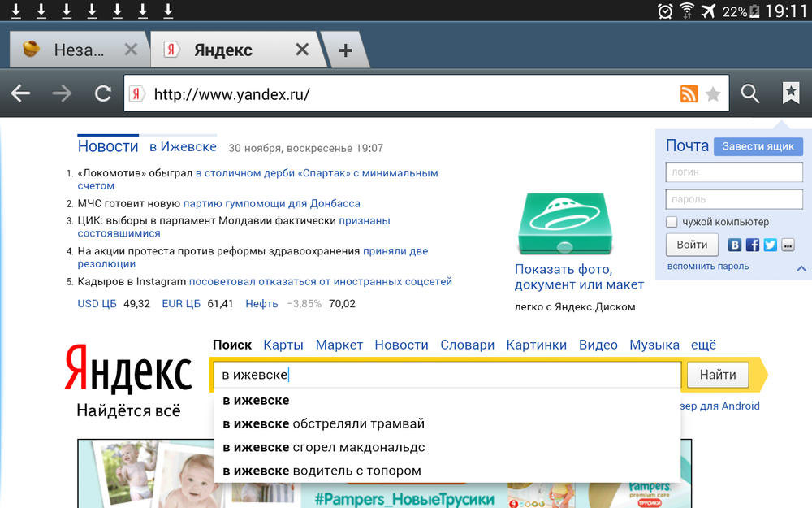Tap the battery indicator icon
This screenshot has width=812, height=508.
coord(754,11)
